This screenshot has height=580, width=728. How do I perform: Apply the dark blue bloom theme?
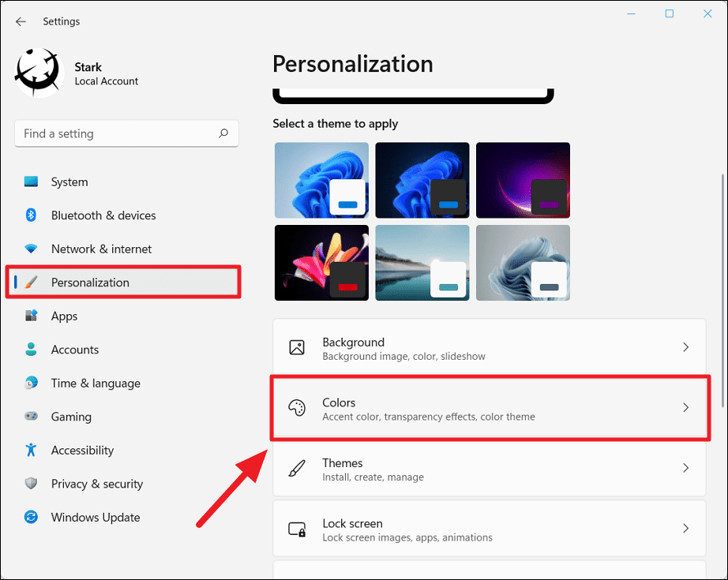point(422,180)
